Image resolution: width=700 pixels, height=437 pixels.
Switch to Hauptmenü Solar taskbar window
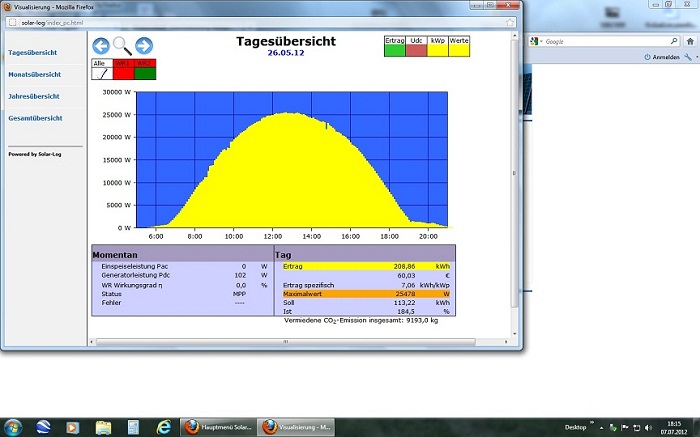click(215, 427)
